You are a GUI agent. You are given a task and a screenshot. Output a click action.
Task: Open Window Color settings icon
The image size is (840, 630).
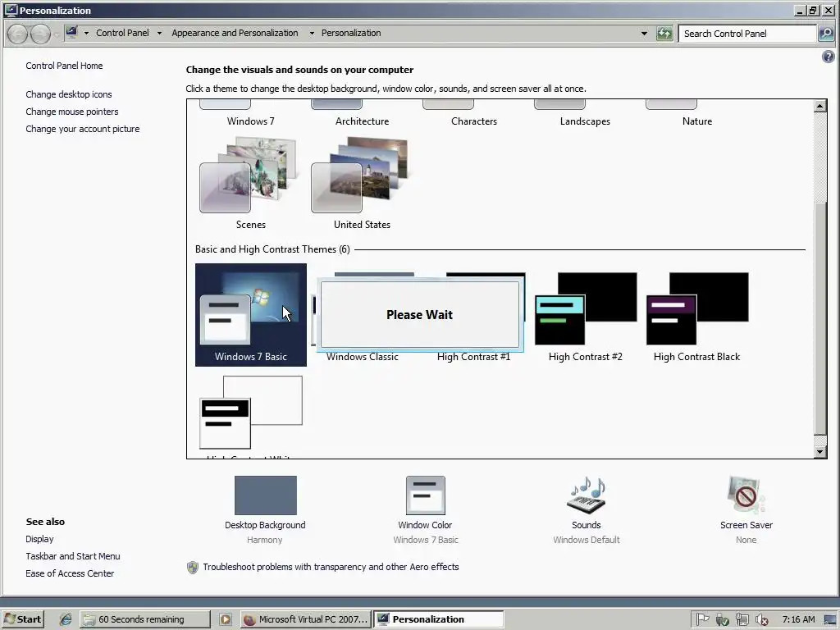(x=426, y=495)
